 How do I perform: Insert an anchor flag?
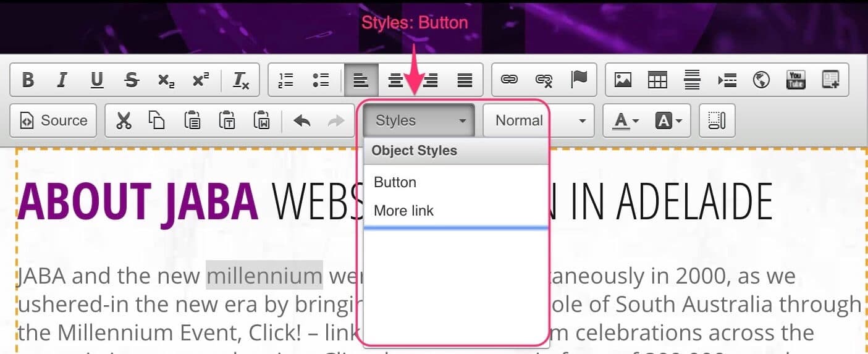[x=579, y=80]
